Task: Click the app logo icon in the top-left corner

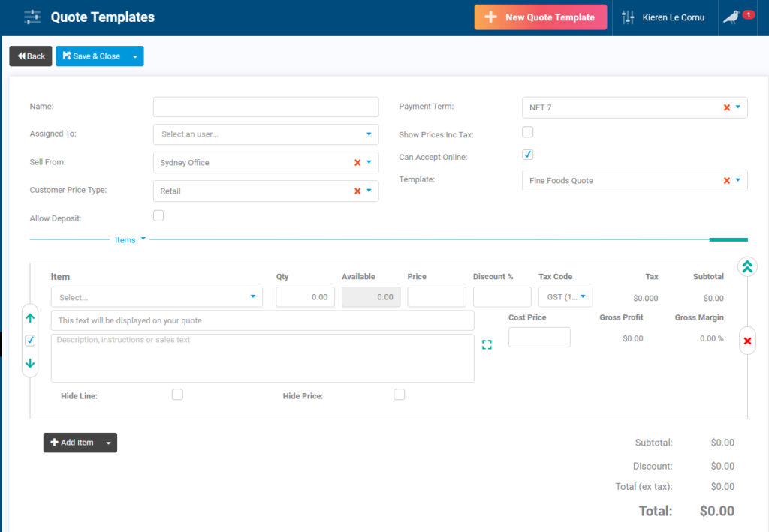Action: point(32,16)
